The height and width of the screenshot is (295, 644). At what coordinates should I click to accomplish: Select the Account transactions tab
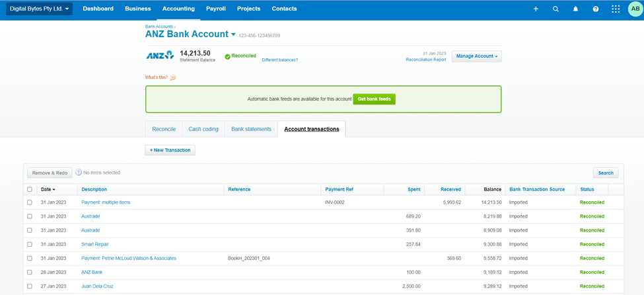pyautogui.click(x=312, y=129)
